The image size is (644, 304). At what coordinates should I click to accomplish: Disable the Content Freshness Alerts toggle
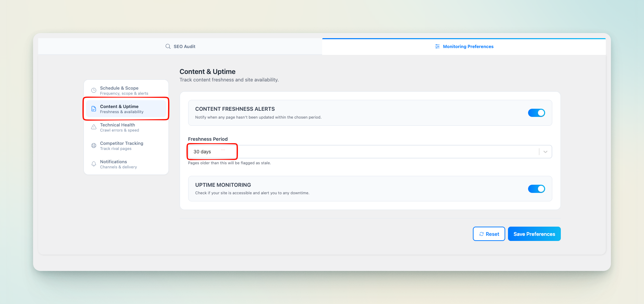536,113
